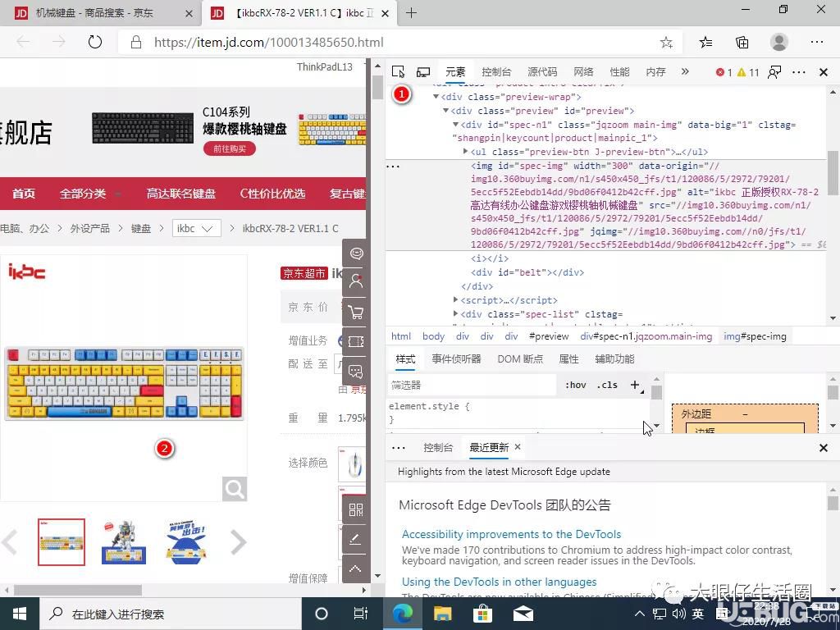This screenshot has width=840, height=630.
Task: Reload the page in Edge
Action: (x=95, y=42)
